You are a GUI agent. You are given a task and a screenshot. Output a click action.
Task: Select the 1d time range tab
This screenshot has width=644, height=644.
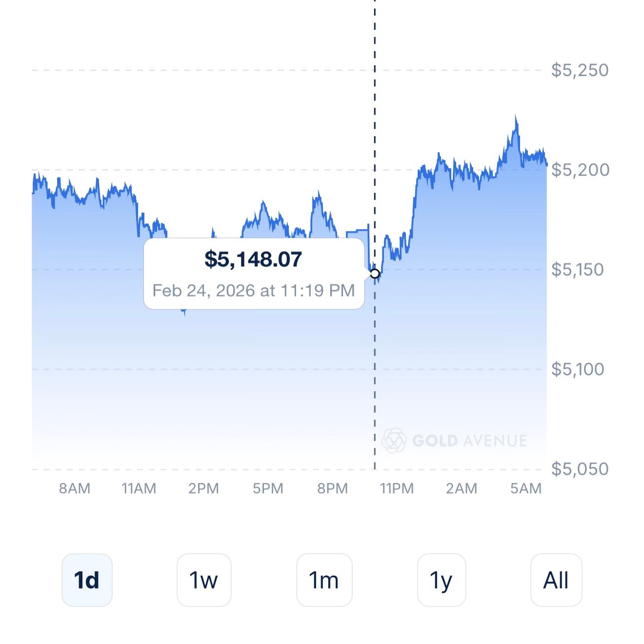tap(87, 580)
